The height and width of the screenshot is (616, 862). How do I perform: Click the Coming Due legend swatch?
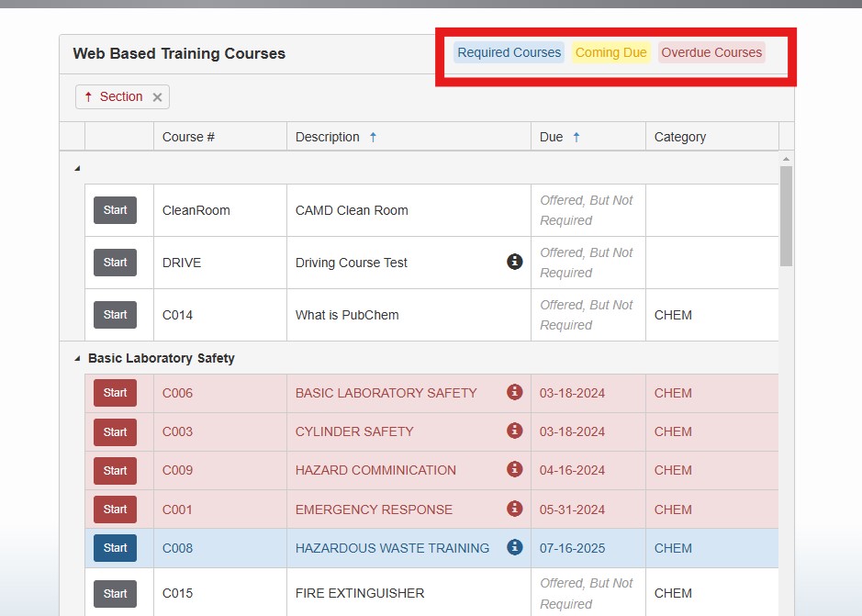click(610, 52)
